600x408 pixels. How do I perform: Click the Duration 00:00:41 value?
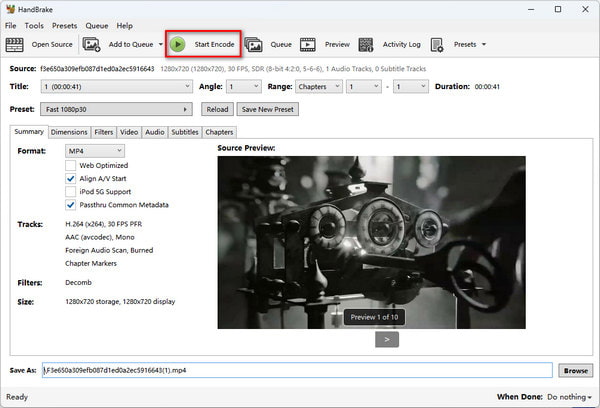coord(487,86)
